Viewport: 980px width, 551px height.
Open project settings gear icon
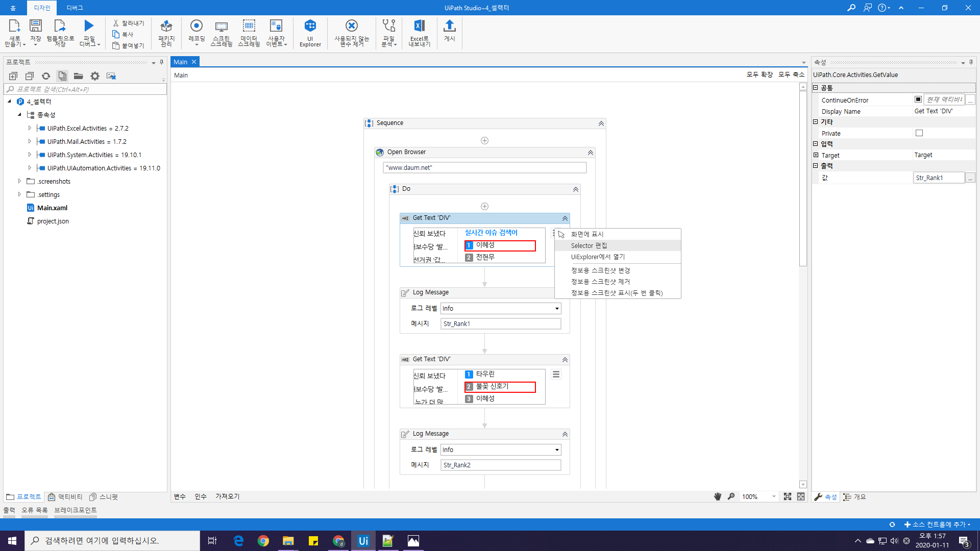point(95,76)
